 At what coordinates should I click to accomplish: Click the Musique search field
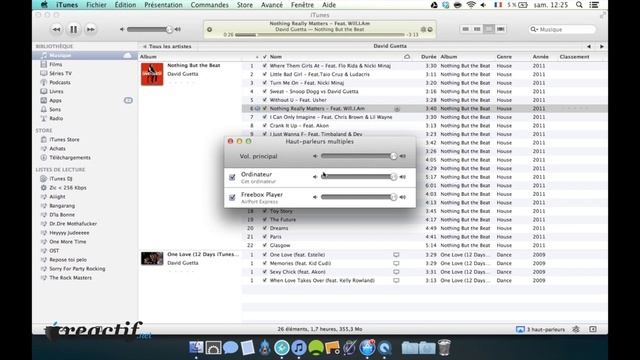point(562,29)
